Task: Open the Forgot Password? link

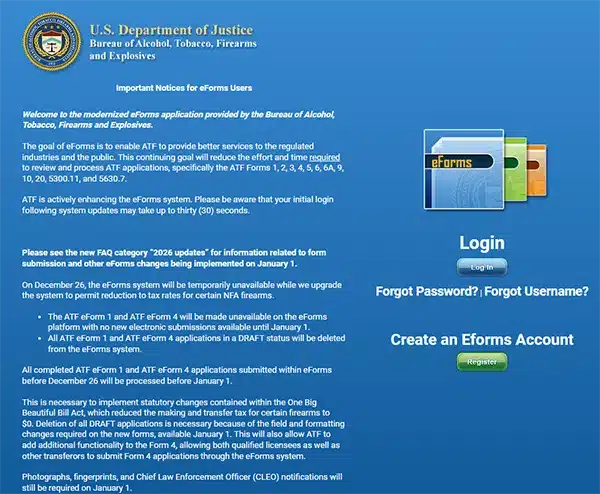Action: coord(426,291)
